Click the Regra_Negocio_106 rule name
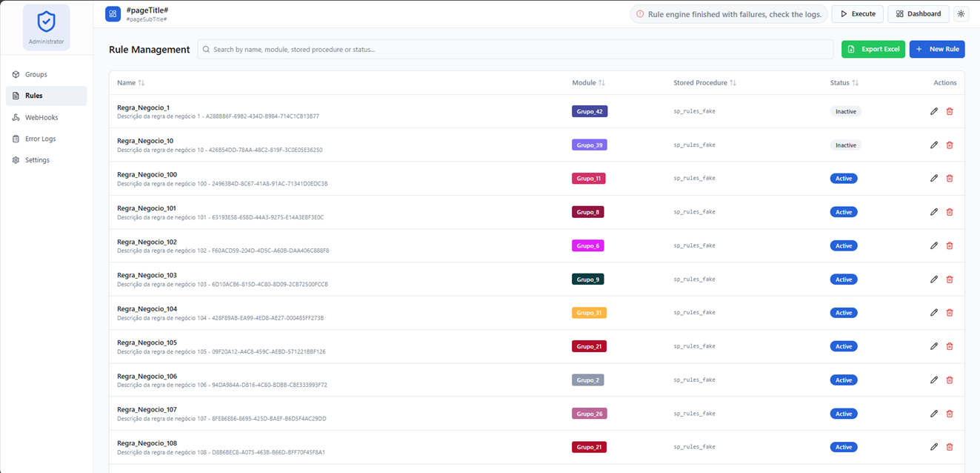The width and height of the screenshot is (980, 473). (x=147, y=376)
